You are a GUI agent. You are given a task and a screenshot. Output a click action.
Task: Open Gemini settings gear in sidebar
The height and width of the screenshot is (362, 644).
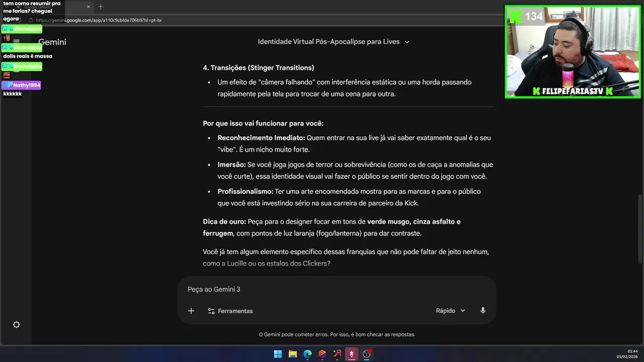[16, 325]
